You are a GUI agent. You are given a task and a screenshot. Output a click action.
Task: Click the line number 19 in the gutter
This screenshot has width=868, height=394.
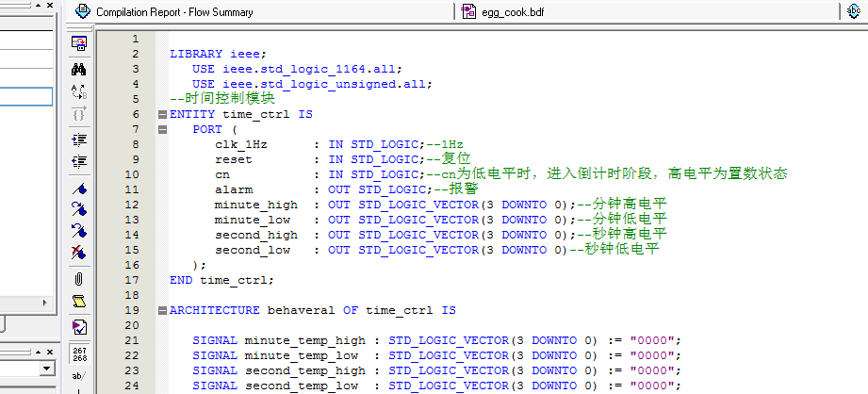click(132, 310)
